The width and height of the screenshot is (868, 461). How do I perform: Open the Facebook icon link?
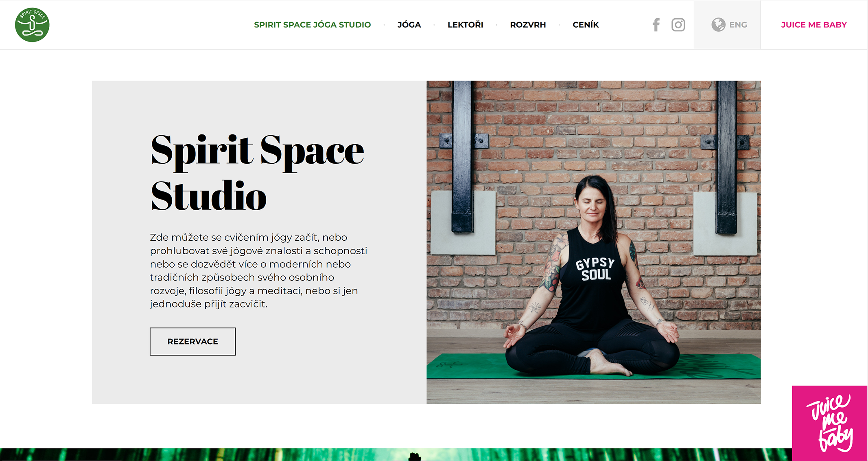(x=656, y=25)
